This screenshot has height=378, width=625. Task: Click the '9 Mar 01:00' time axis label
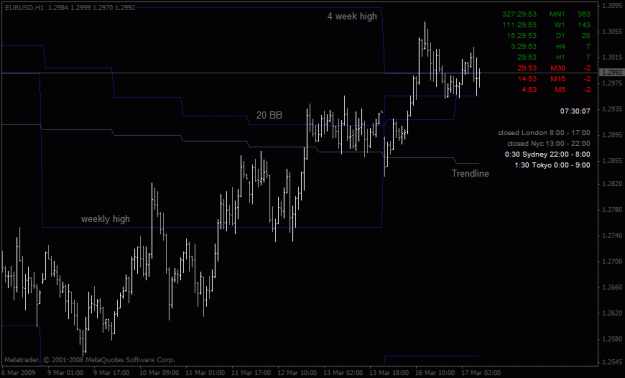[65, 373]
